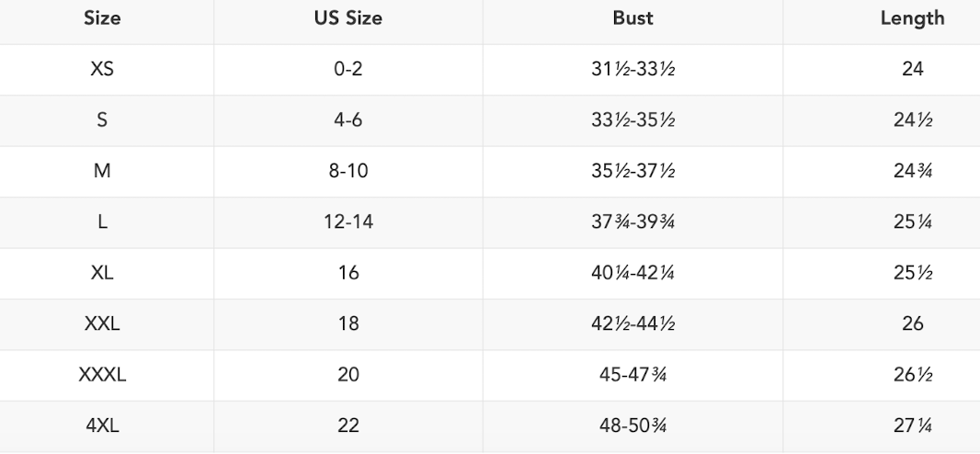The image size is (980, 454).
Task: Click US size 16 cell
Action: pyautogui.click(x=347, y=273)
